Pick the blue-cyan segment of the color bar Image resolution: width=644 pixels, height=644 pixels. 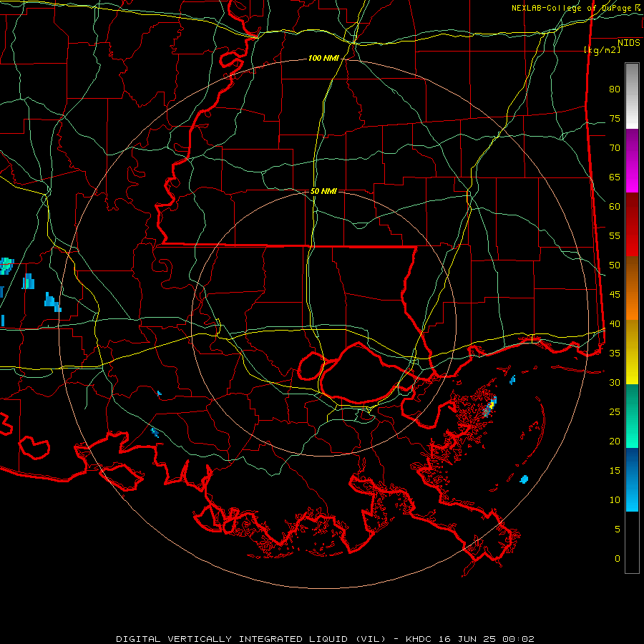click(x=632, y=479)
